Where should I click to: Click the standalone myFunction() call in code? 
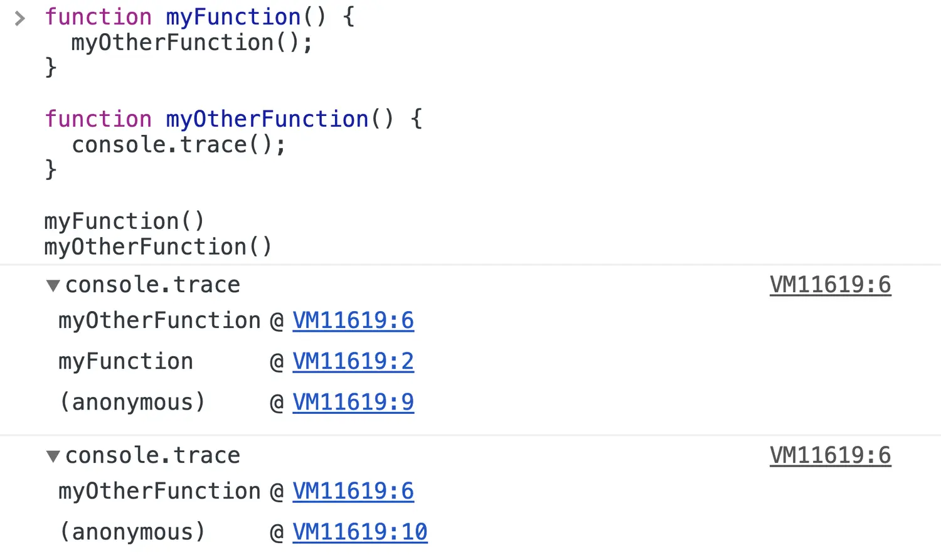coord(124,221)
